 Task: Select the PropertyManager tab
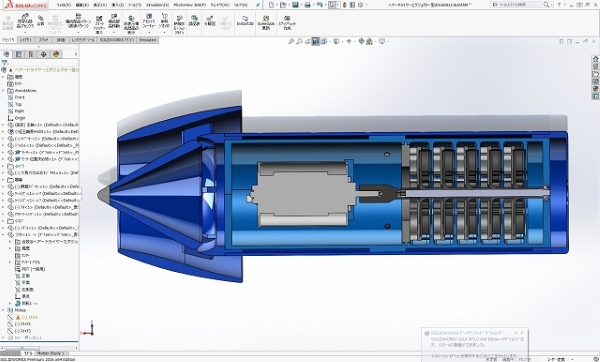pyautogui.click(x=18, y=54)
